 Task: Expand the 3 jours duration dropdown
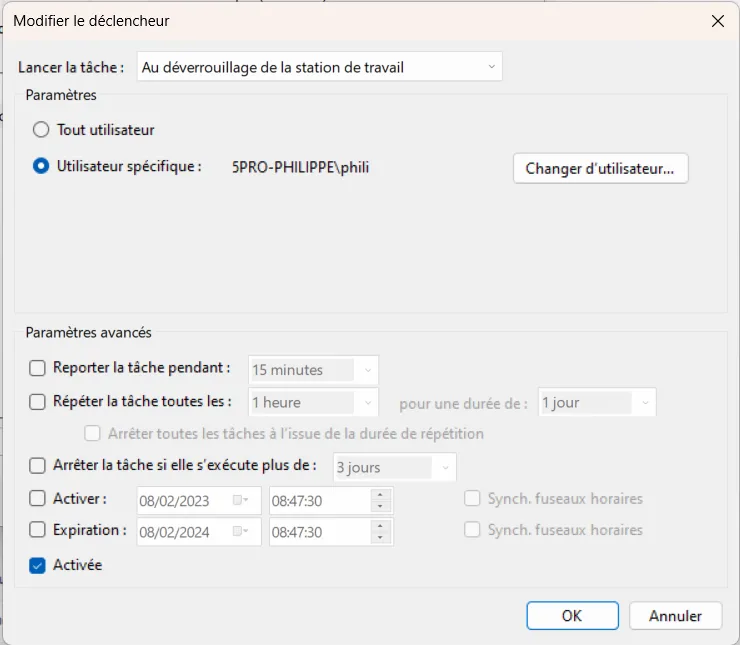[395, 467]
